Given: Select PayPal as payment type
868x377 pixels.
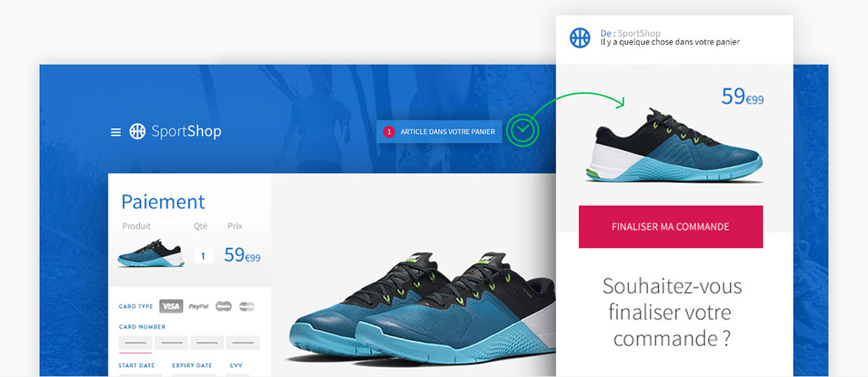Looking at the screenshot, I should point(199,307).
